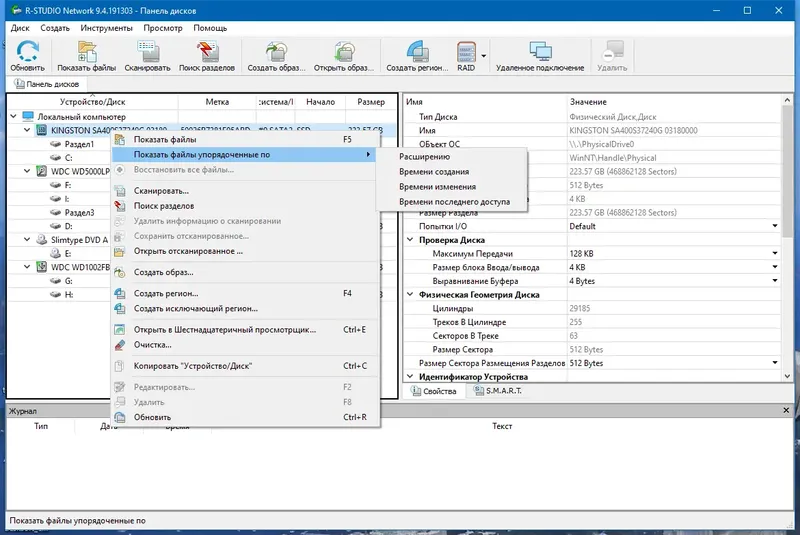800x535 pixels.
Task: Collapse Локальный компьютер tree node
Action: (x=14, y=116)
